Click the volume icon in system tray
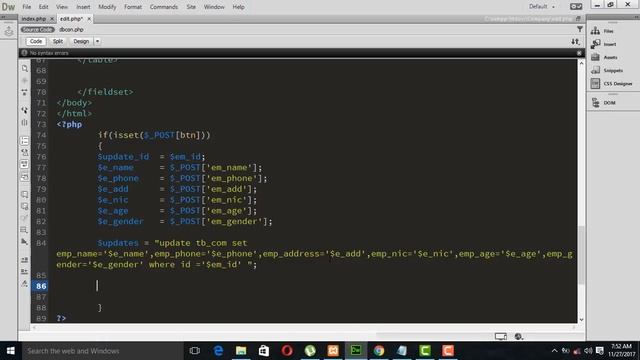The image size is (640, 360). pos(588,351)
